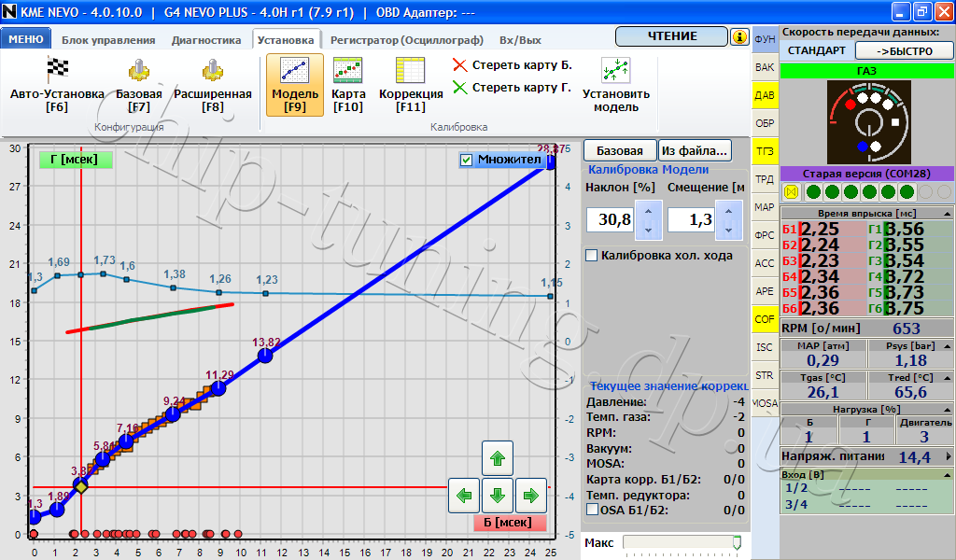Open Карта [F10] map icon
Viewport: 956px width, 560px height.
(348, 70)
